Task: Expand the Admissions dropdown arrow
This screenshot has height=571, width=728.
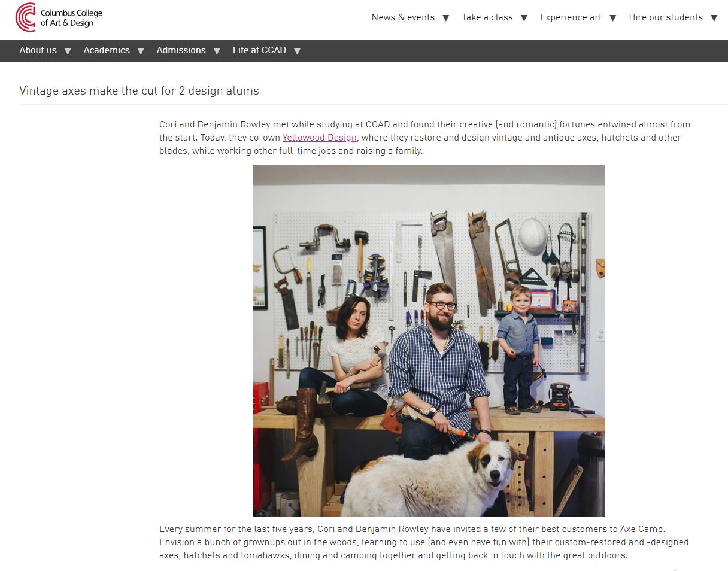Action: click(217, 51)
